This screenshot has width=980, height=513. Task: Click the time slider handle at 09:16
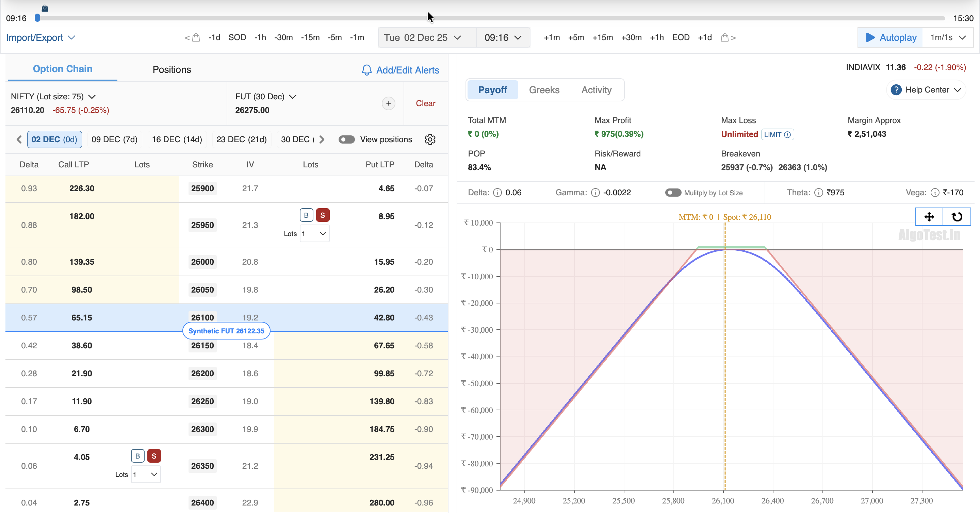[37, 18]
